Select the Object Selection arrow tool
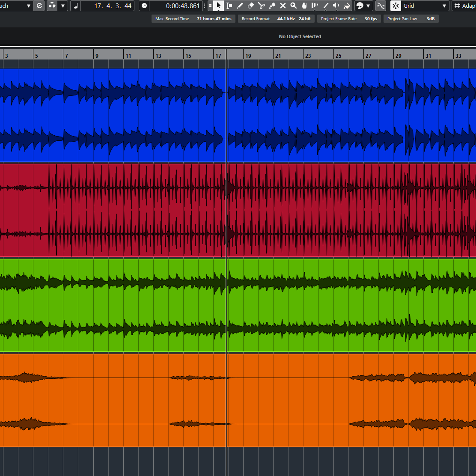Screen dimensions: 476x476 click(218, 6)
